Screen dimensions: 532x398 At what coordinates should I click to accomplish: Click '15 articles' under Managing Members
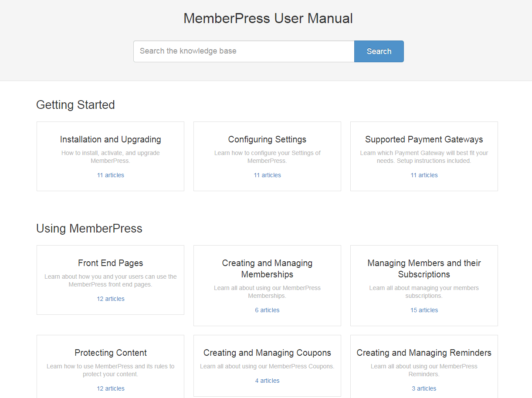click(x=424, y=310)
